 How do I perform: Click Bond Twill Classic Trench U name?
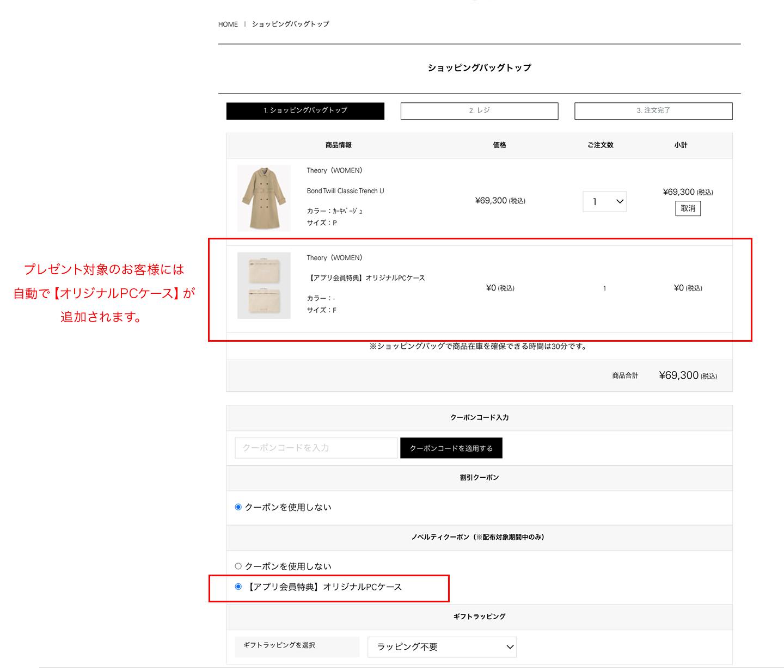pos(345,191)
